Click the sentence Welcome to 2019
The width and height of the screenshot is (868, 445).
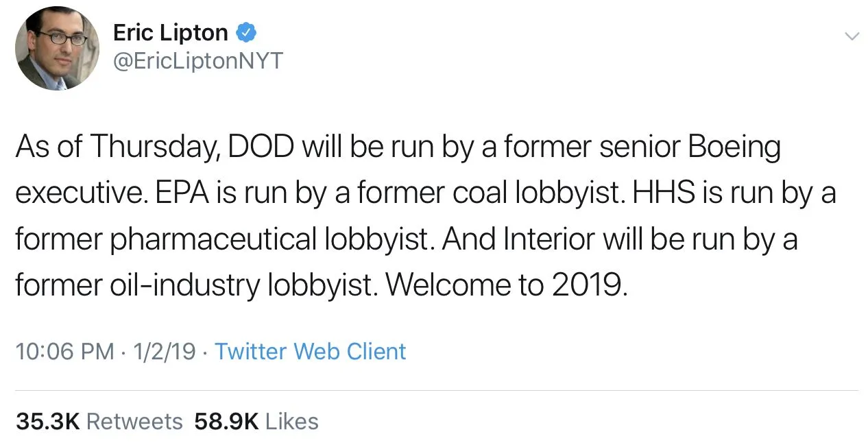click(507, 285)
